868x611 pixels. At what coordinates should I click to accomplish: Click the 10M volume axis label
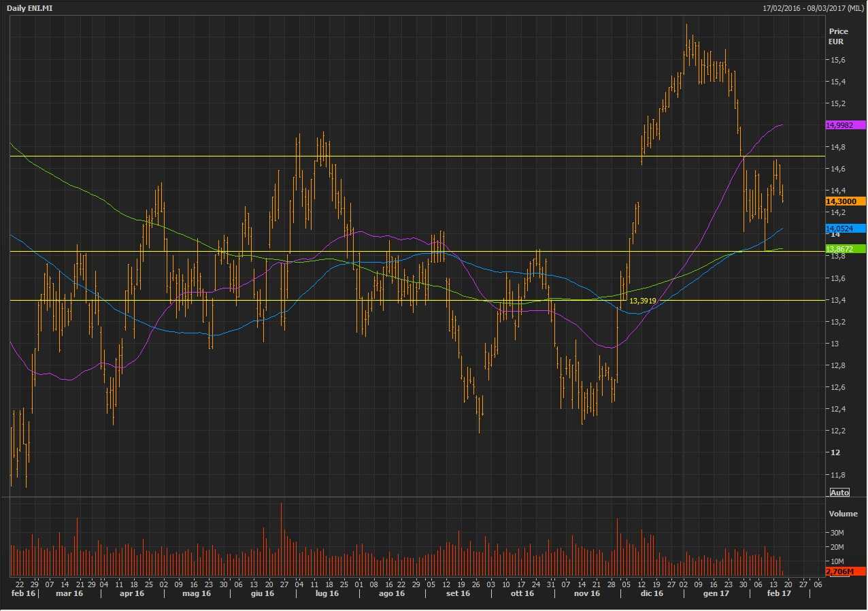coord(836,561)
